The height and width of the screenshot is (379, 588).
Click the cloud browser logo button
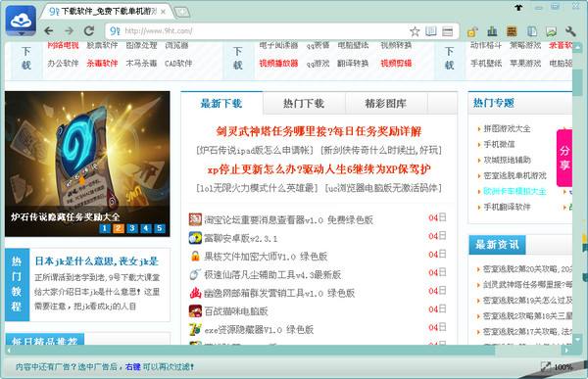click(21, 21)
